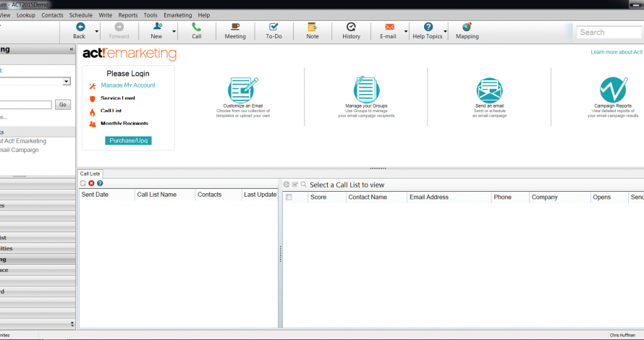The height and width of the screenshot is (340, 644).
Task: Open the History toolbar icon
Action: click(351, 27)
